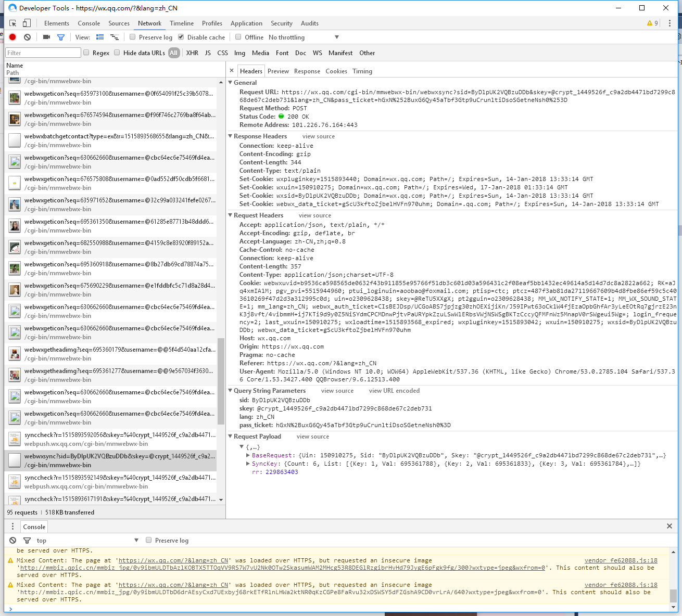
Task: Open webwxbatchgetcontact request icon
Action: (x=15, y=140)
